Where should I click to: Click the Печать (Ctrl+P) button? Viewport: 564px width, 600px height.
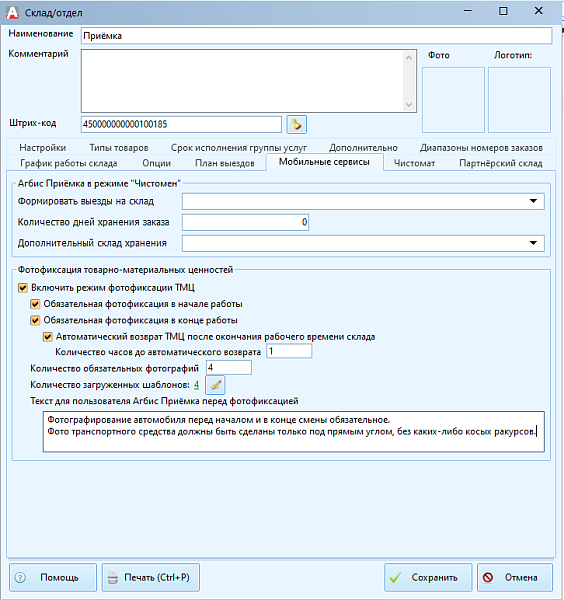(x=151, y=577)
